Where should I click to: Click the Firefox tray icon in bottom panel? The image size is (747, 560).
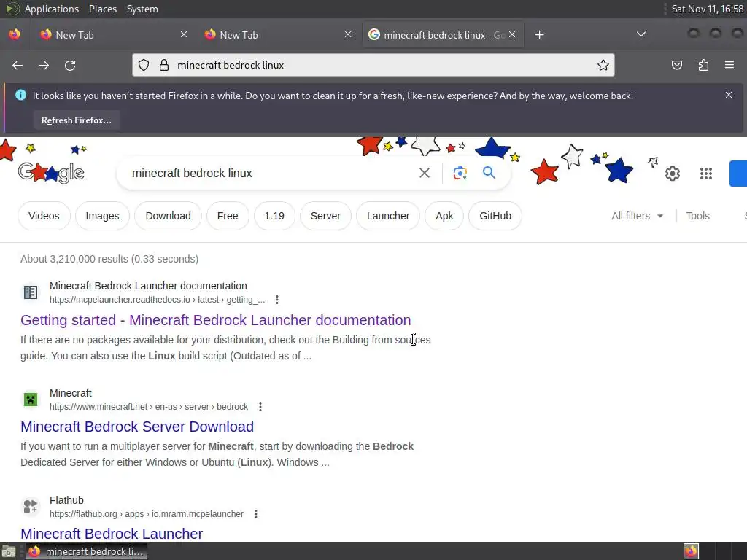click(691, 551)
